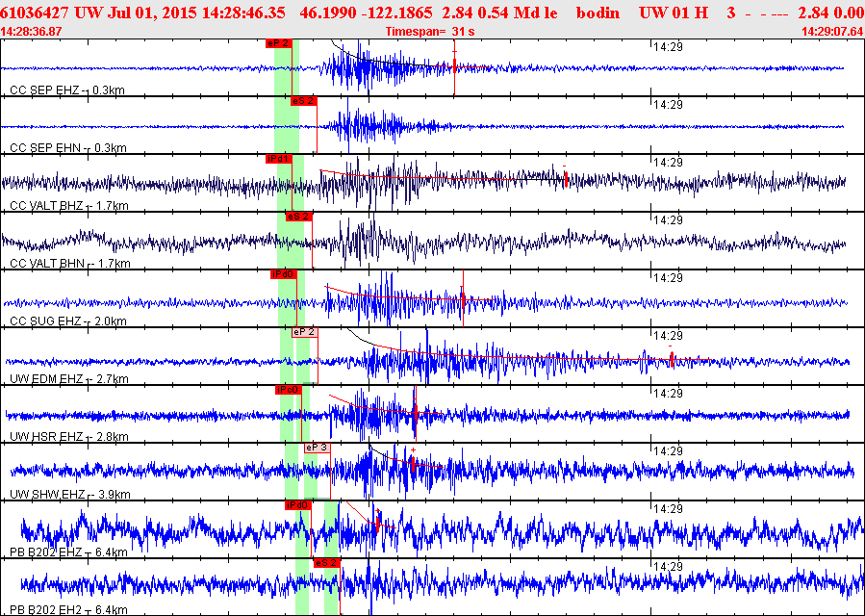Click the coda end marker on UW EDM EHZ trace
This screenshot has width=865, height=616.
coord(672,359)
